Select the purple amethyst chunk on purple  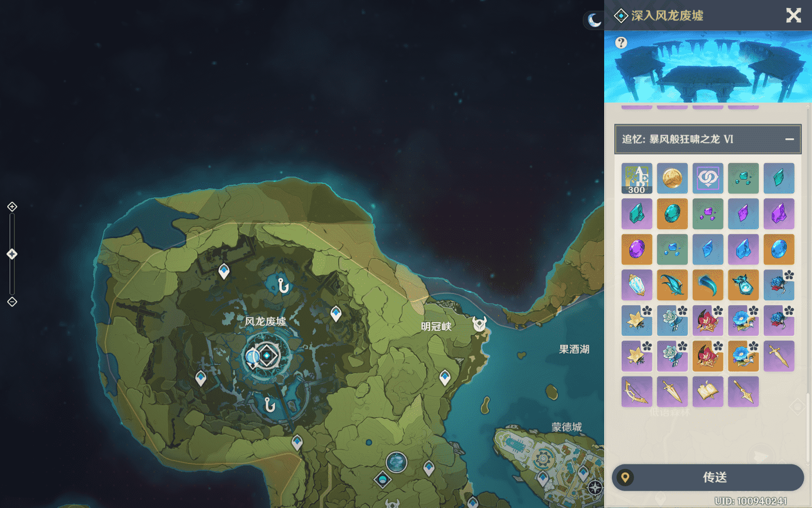pos(779,214)
